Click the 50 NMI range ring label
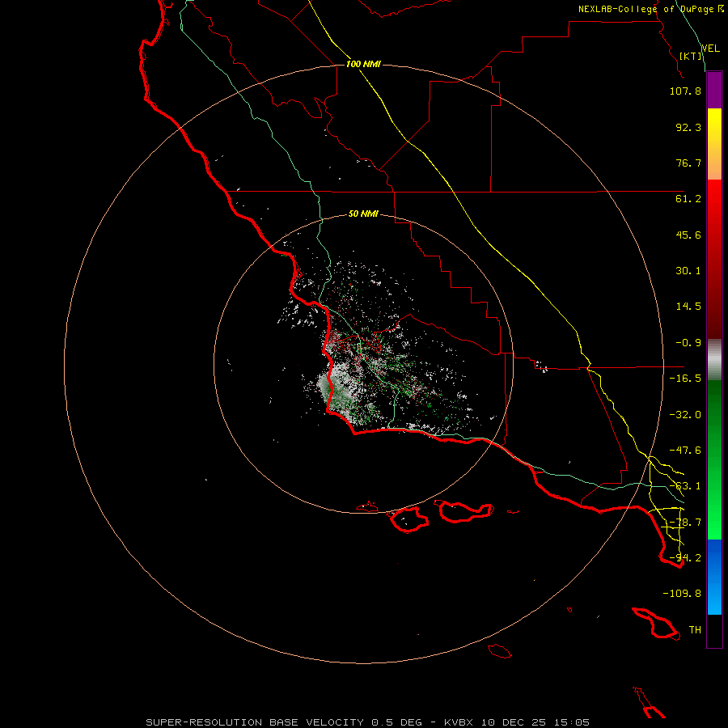The width and height of the screenshot is (728, 728). coord(363,214)
